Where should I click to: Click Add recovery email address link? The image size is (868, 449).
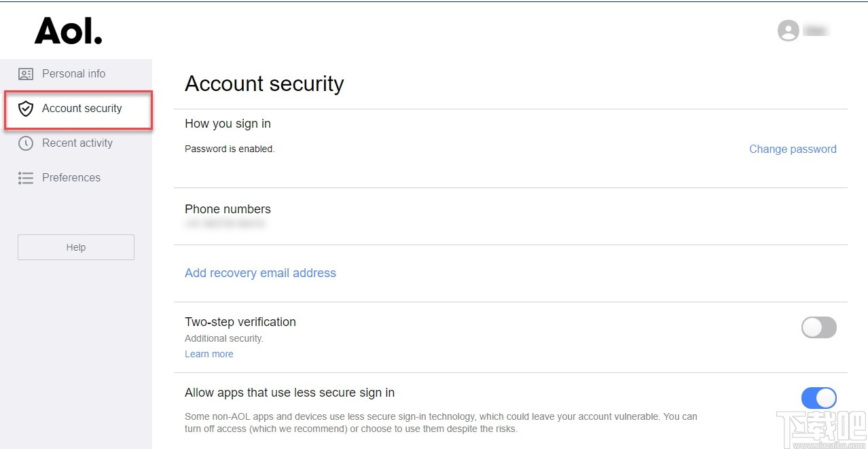(260, 273)
